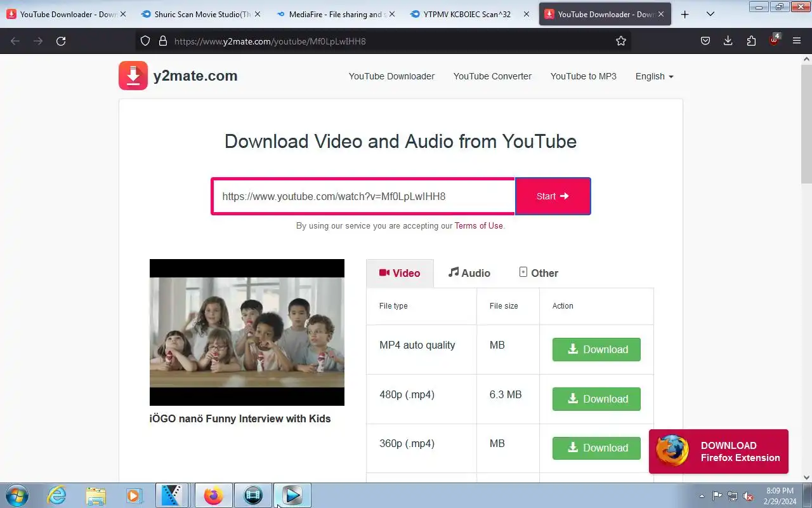Bookmark this page with the star icon
The width and height of the screenshot is (812, 508).
point(621,41)
